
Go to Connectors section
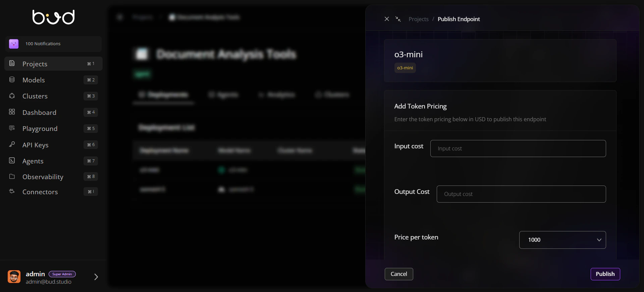pos(53,192)
